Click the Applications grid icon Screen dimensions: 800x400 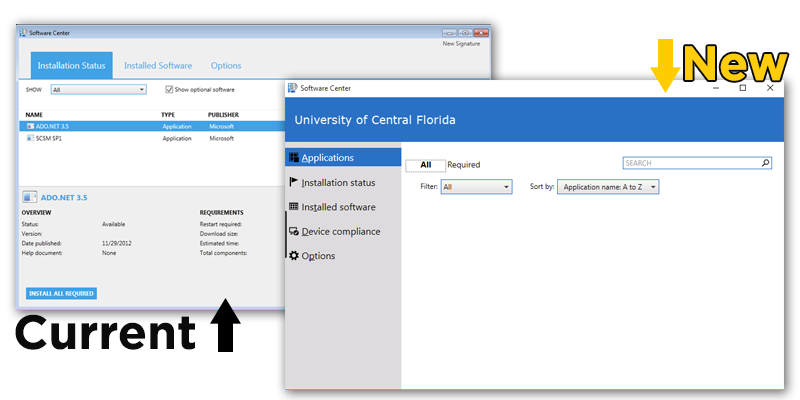pos(294,157)
